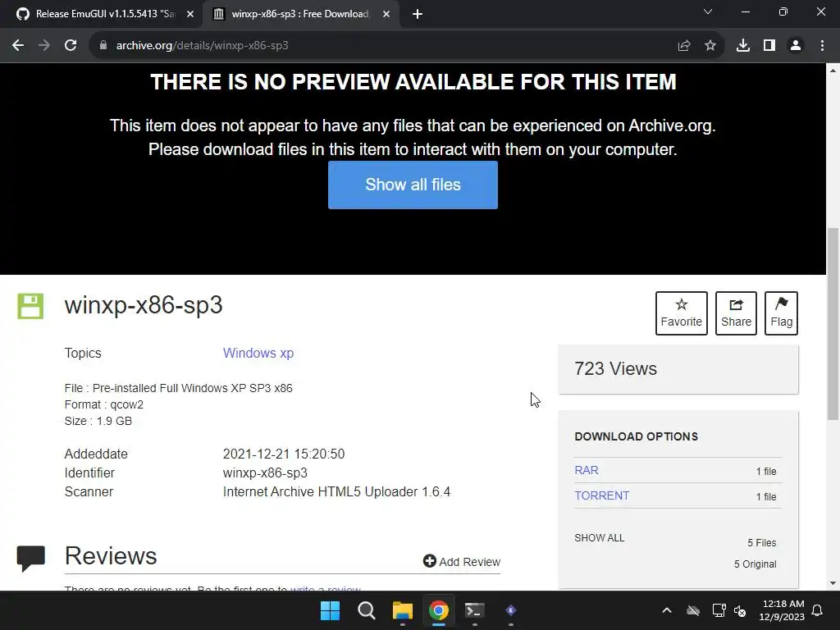Open the Windows xp topic link

[258, 353]
